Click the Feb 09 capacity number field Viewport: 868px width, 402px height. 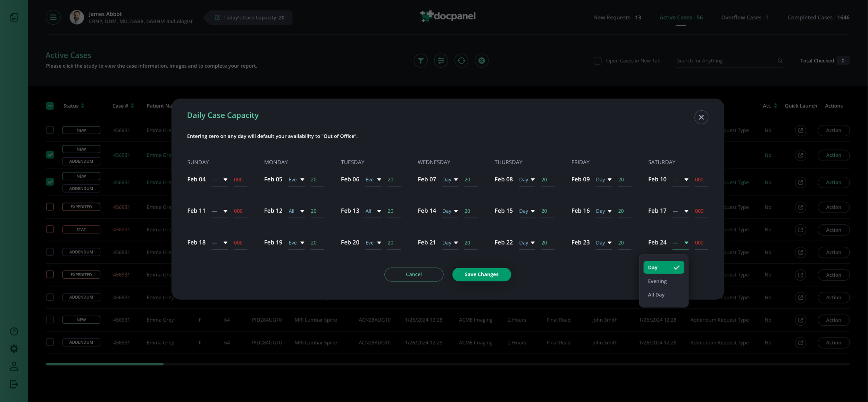tap(624, 180)
